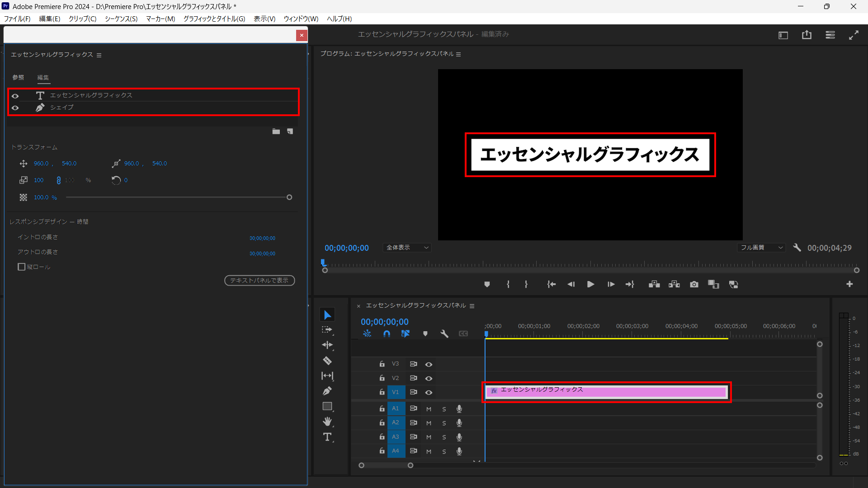The image size is (868, 488).
Task: Go to Out point
Action: [630, 284]
